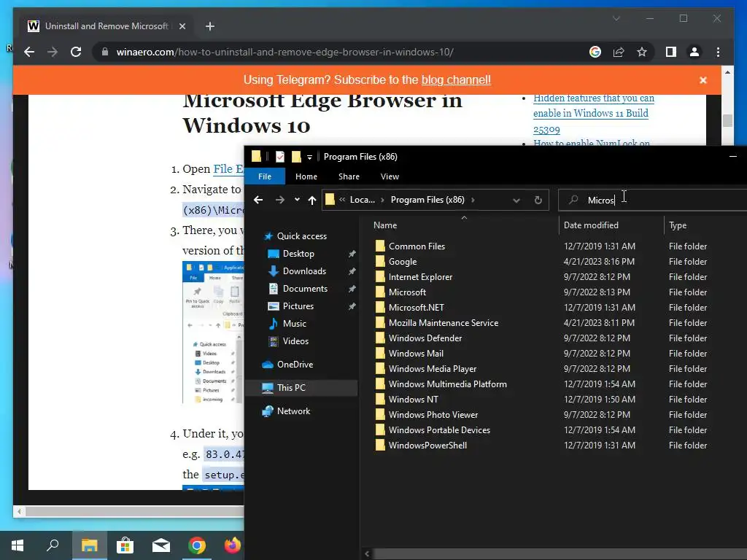Open Firefox from taskbar
This screenshot has width=747, height=560.
(233, 545)
